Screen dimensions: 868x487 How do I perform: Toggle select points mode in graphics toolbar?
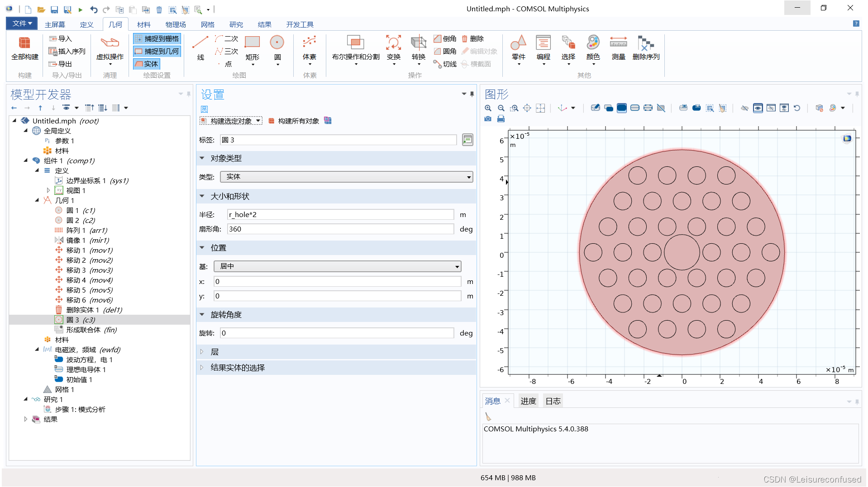[x=648, y=108]
